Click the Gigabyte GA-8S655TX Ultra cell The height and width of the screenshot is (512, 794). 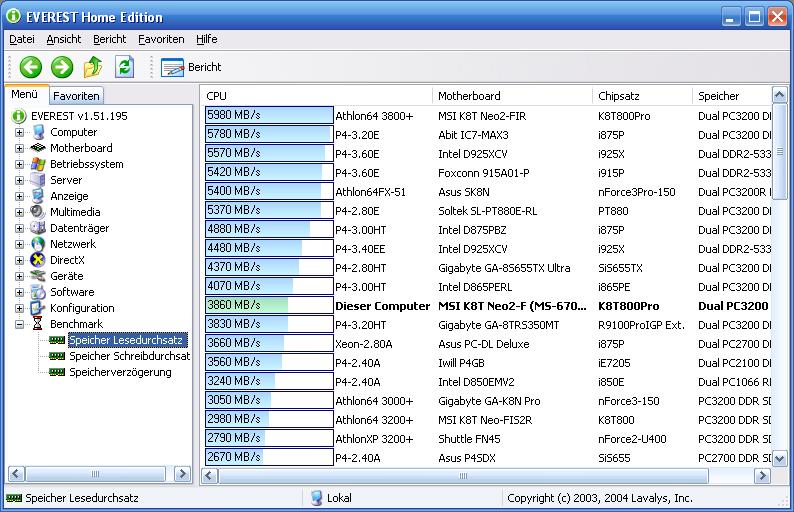coord(504,268)
